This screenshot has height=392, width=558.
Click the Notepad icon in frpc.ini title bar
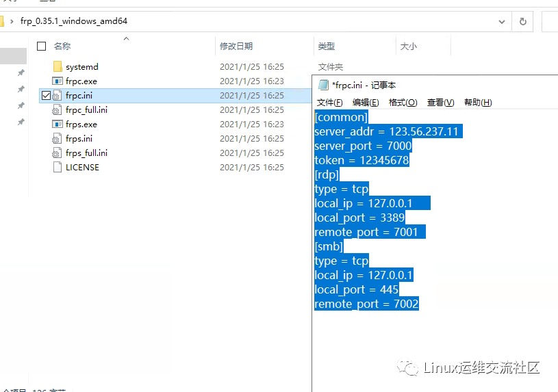click(323, 85)
